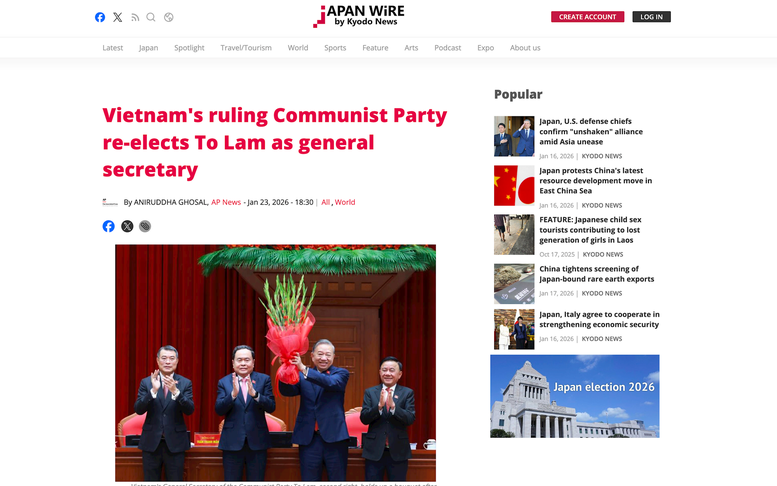Open the Spotlight menu item
The height and width of the screenshot is (486, 777).
(189, 48)
